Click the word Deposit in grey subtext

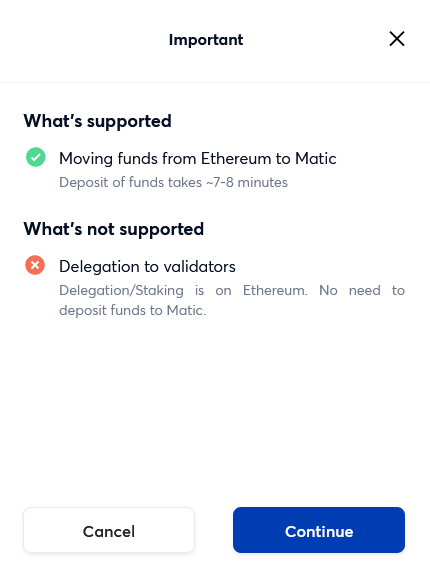[x=84, y=182]
